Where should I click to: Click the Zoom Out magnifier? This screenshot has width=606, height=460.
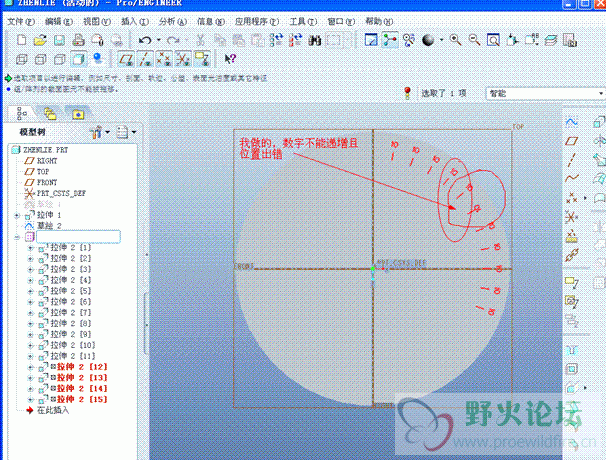point(474,40)
